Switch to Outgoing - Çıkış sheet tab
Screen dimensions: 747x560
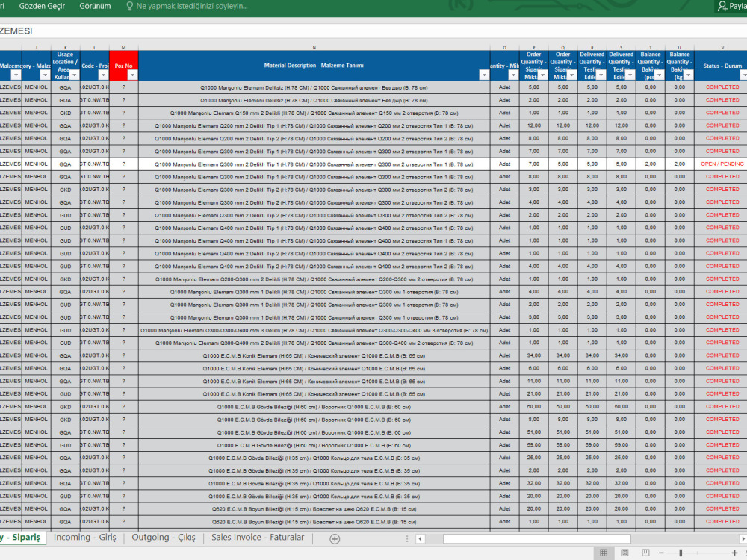164,538
